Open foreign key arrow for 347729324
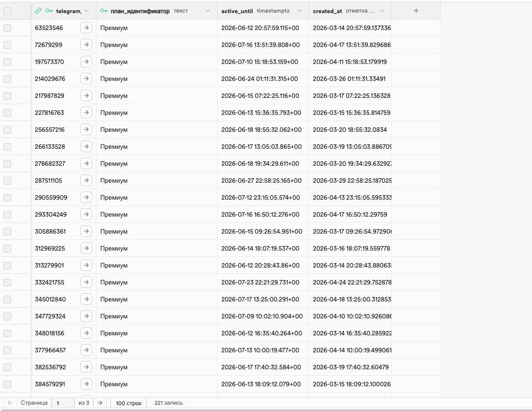 tap(86, 316)
